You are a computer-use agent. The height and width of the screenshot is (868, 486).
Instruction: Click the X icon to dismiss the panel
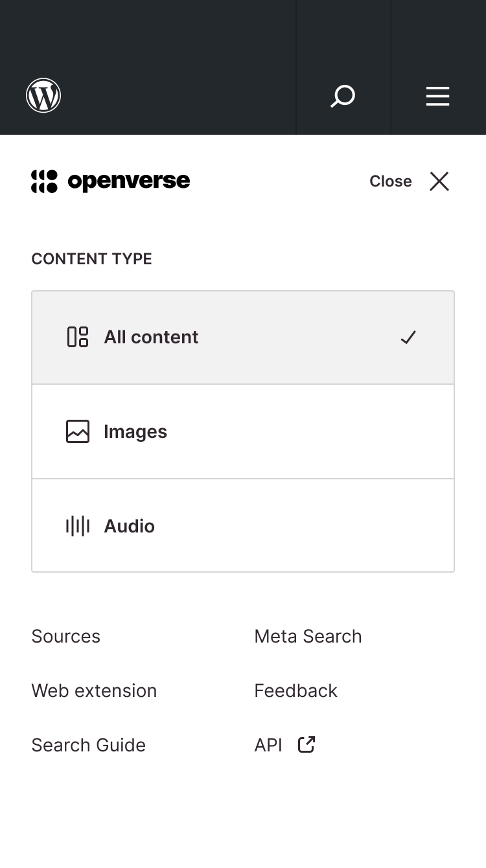click(439, 181)
